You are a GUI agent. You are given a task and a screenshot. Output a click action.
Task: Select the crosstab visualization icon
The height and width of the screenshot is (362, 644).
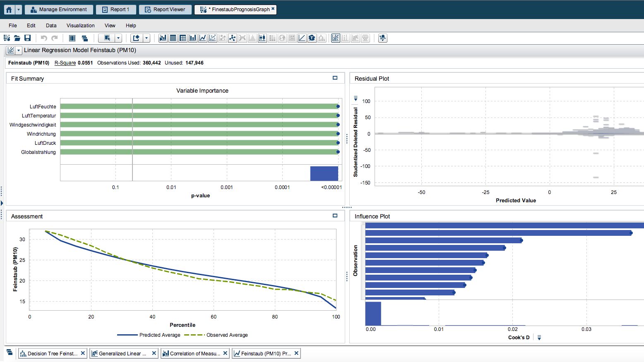point(183,38)
